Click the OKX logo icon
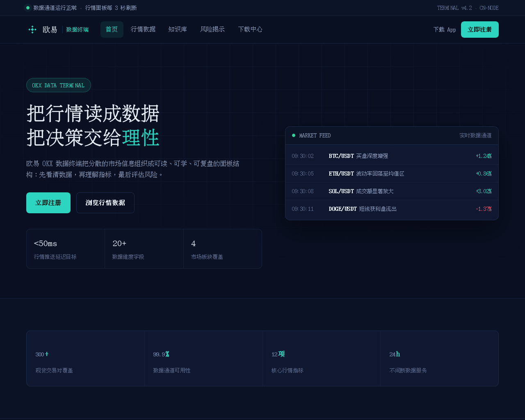The image size is (525, 420). click(32, 30)
